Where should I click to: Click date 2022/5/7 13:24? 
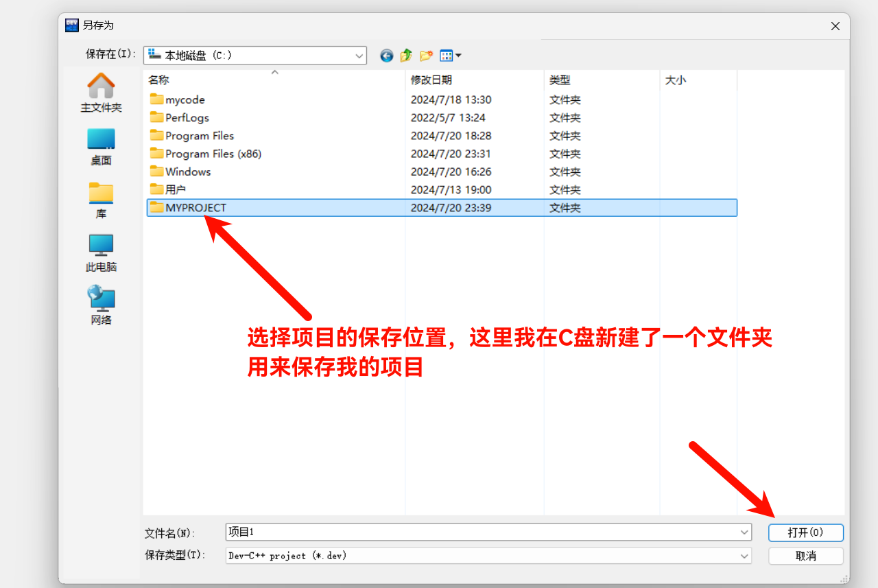tap(448, 117)
